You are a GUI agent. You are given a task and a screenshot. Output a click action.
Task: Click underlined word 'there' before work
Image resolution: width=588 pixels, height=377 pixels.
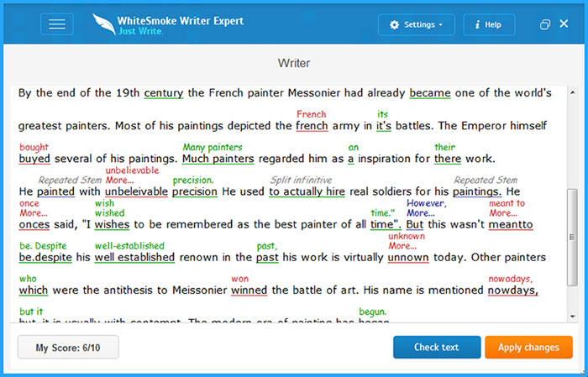click(x=448, y=159)
